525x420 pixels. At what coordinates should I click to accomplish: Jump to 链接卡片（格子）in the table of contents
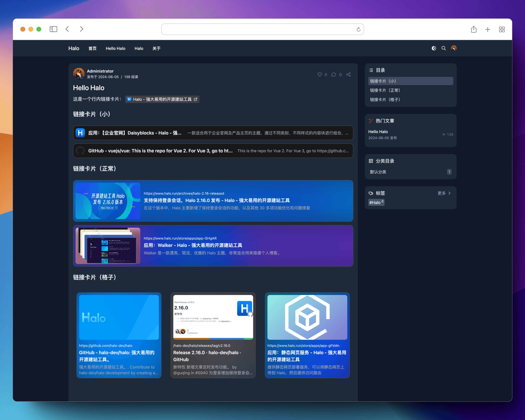385,100
